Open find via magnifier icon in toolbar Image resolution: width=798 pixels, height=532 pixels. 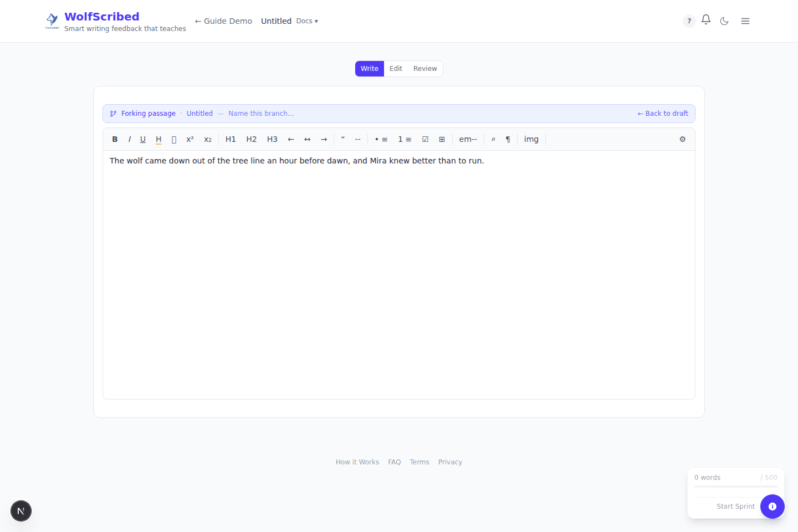point(493,139)
